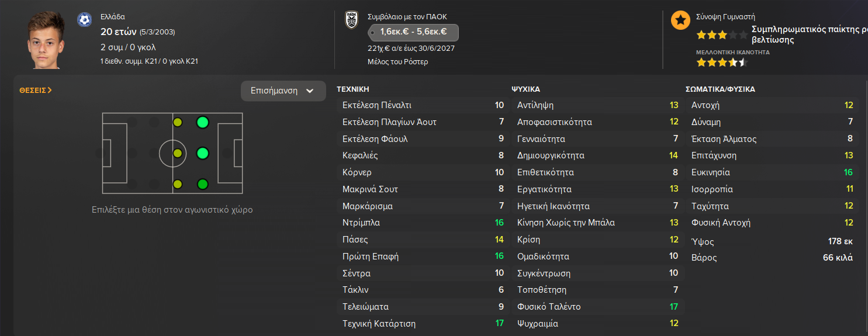Click the ΨΥΧΙΚΑ attributes heading
The height and width of the screenshot is (336, 868).
click(x=525, y=89)
